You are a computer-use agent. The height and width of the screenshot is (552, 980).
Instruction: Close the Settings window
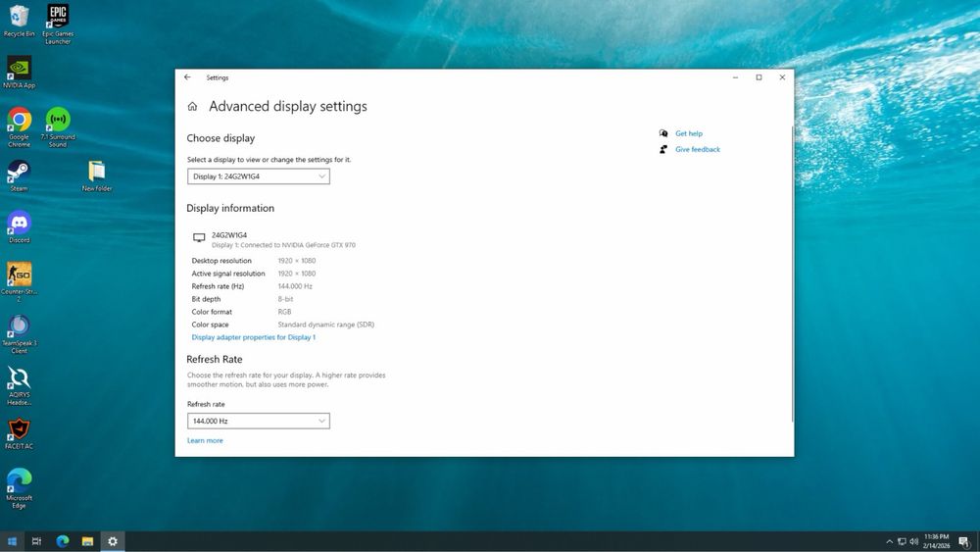[x=782, y=77]
